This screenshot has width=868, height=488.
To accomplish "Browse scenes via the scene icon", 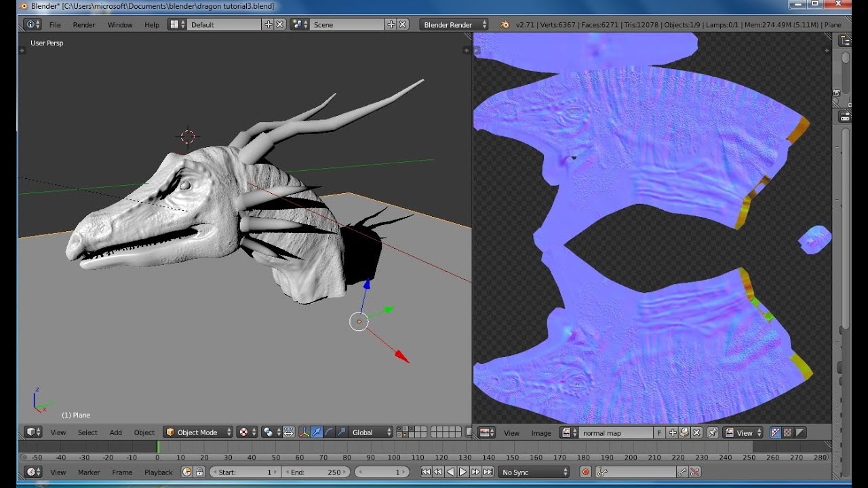I will (x=300, y=24).
